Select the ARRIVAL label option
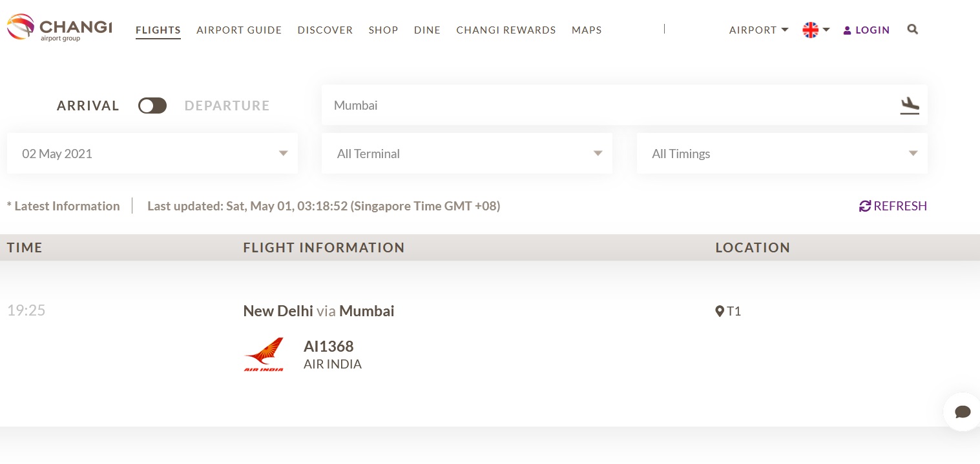This screenshot has height=464, width=980. (88, 106)
